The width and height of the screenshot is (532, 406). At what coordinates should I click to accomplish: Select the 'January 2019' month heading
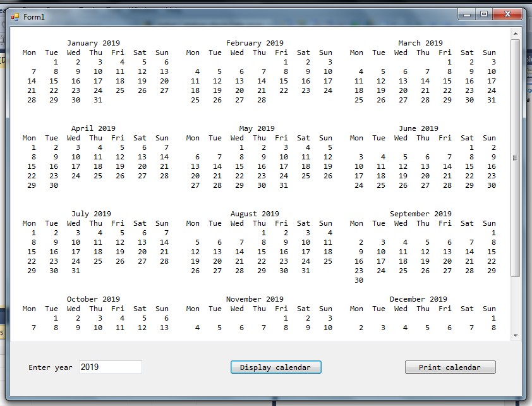(94, 43)
